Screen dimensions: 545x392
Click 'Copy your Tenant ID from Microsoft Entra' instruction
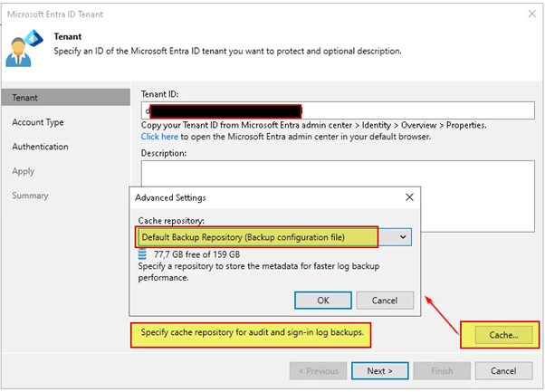click(313, 125)
